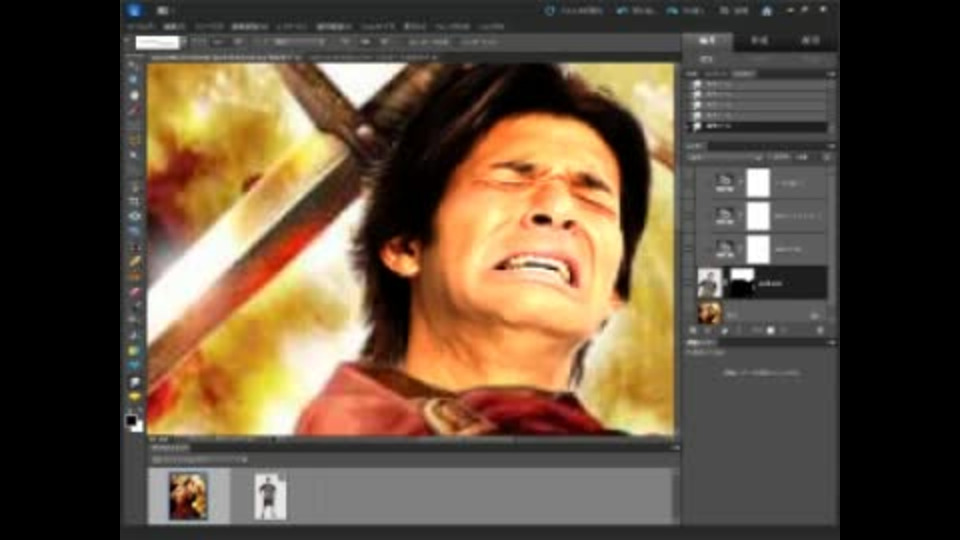Select the pink Eraser tool
960x540 pixels.
point(133,291)
